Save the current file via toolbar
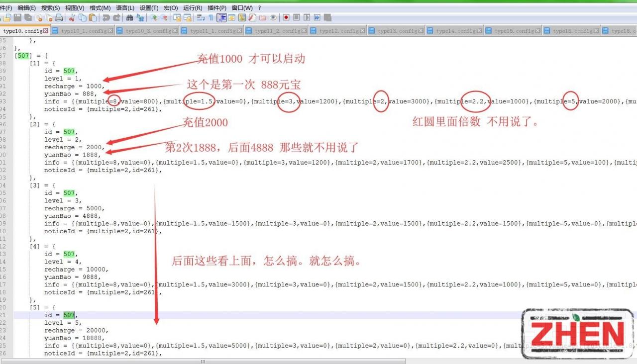This screenshot has height=364, width=637. (18, 17)
